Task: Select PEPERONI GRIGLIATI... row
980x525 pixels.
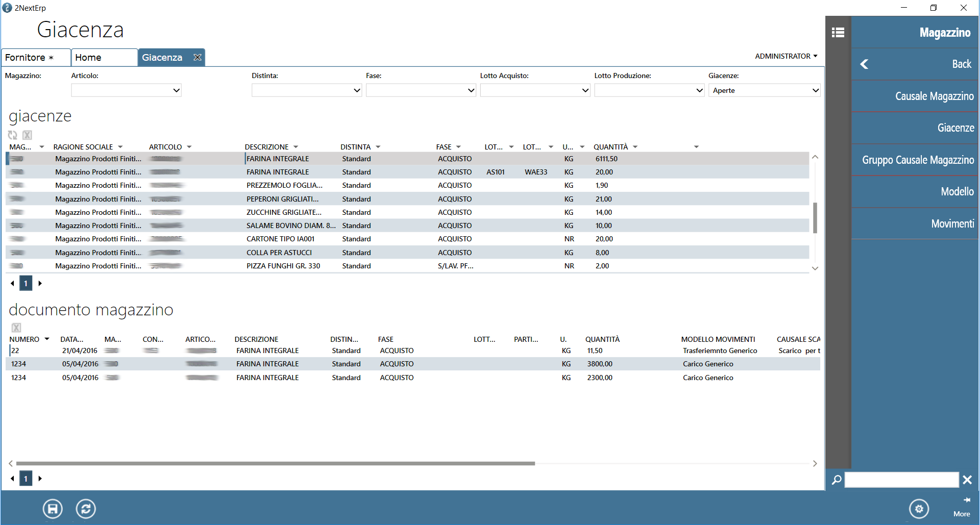Action: coord(407,199)
